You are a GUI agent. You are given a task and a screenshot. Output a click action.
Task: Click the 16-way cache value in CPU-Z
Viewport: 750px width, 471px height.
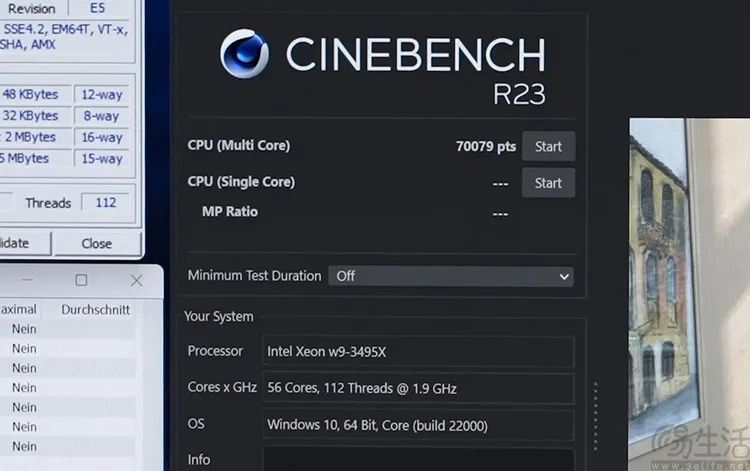tap(102, 138)
